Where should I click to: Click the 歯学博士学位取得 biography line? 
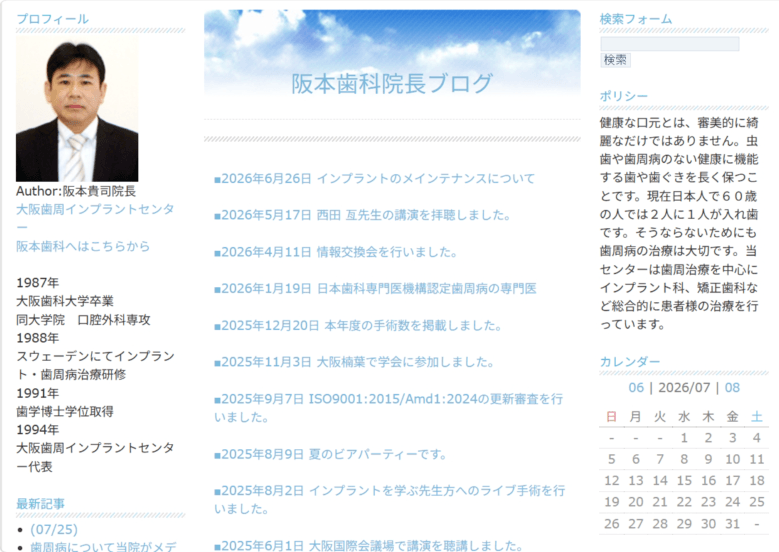(65, 411)
